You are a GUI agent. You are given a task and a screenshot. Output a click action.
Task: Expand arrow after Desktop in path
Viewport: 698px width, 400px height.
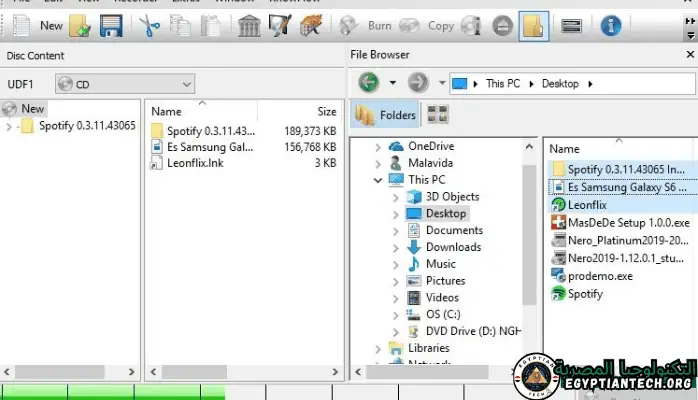[590, 84]
